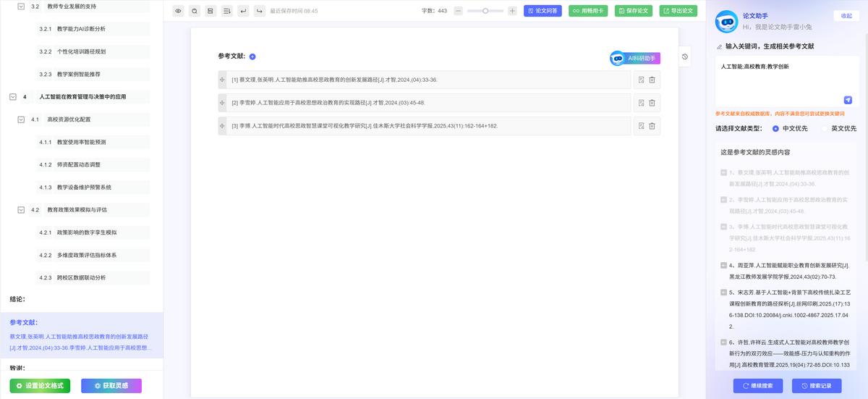Screen dimensions: 868x399
Task: Delete reference [3] 李博 with trash icon
Action: 652,125
